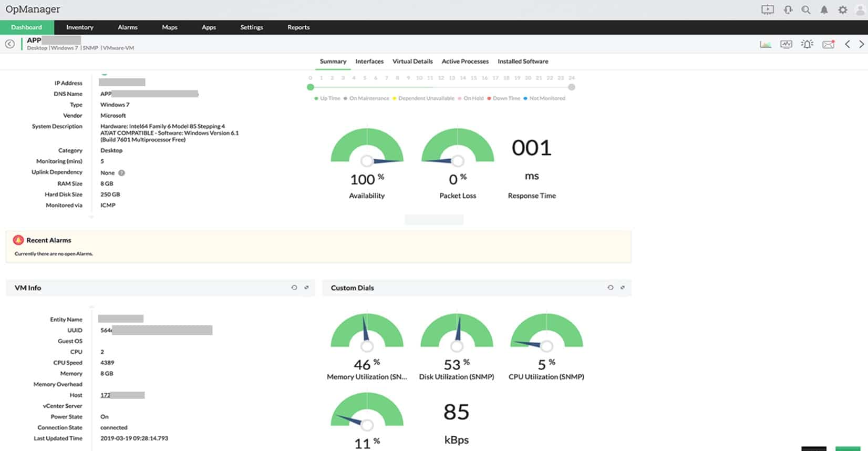Open the notifications bell in header
This screenshot has width=868, height=451.
click(824, 9)
